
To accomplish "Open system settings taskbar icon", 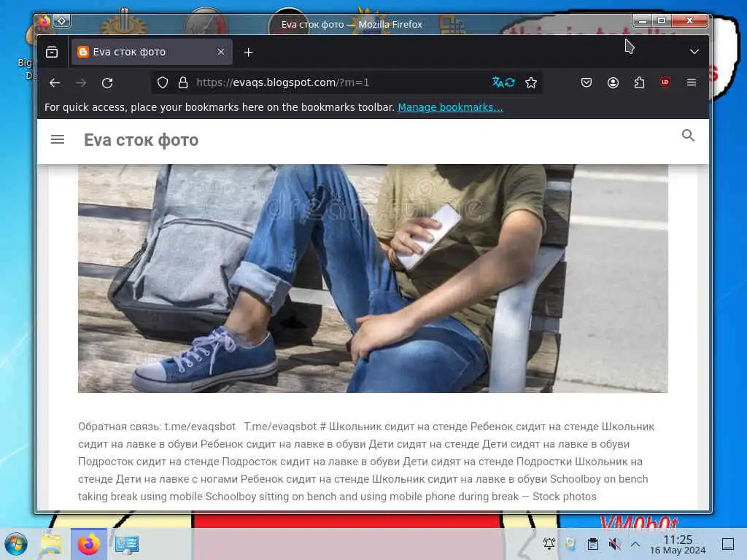I will 126,544.
